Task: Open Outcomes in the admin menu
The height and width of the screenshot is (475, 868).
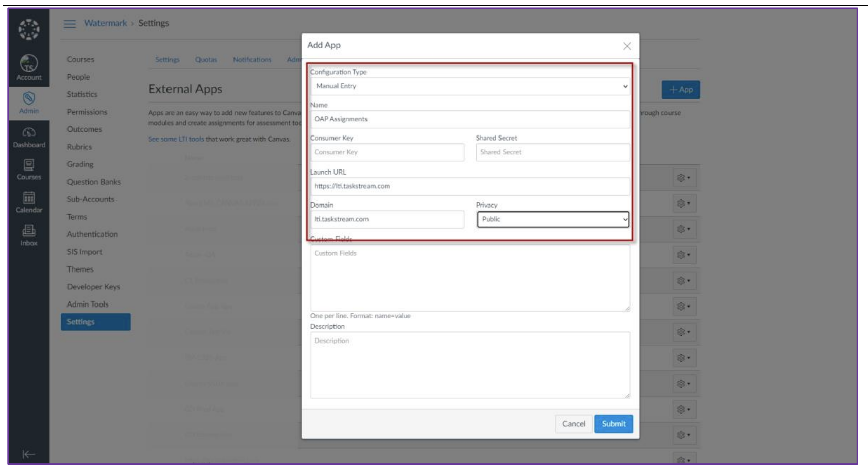Action: tap(84, 129)
